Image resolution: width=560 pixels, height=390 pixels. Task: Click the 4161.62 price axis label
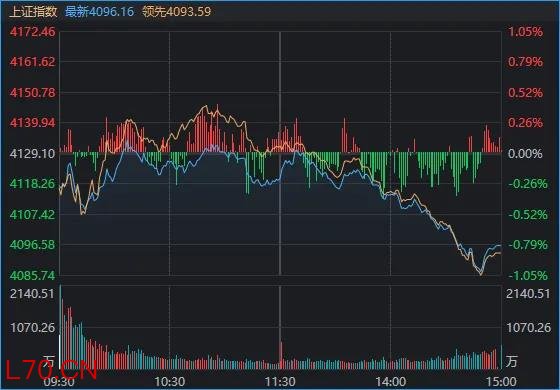(32, 62)
